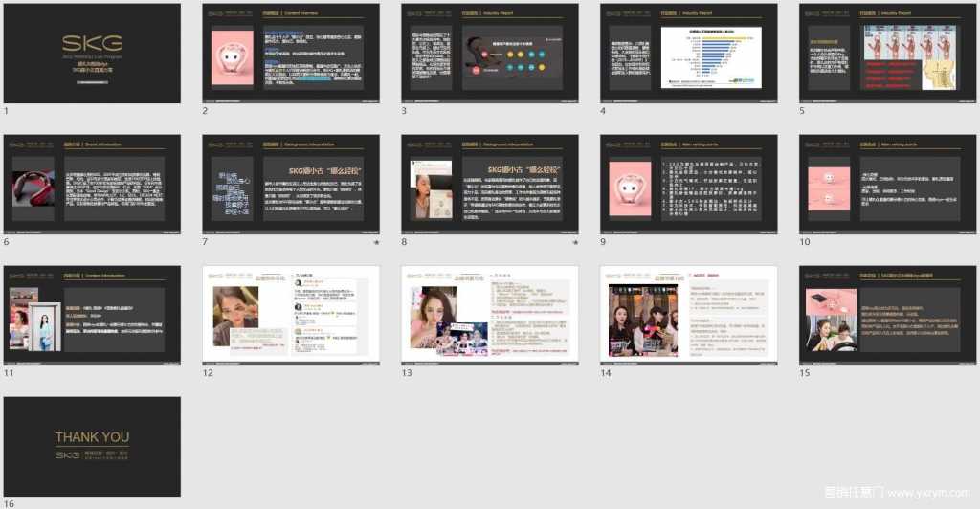980x509 pixels.
Task: Choose slide 6 Brand introduction thumbnail
Action: point(92,184)
